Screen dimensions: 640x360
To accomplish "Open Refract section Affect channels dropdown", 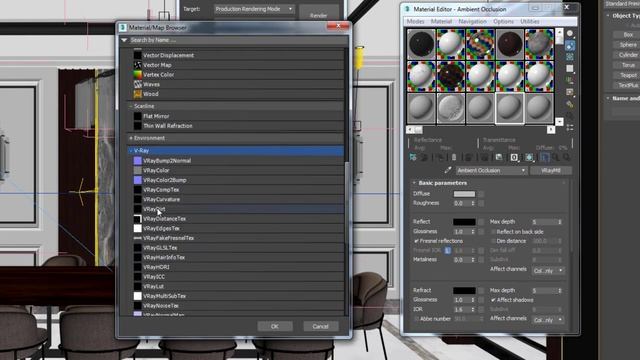I will 549,320.
